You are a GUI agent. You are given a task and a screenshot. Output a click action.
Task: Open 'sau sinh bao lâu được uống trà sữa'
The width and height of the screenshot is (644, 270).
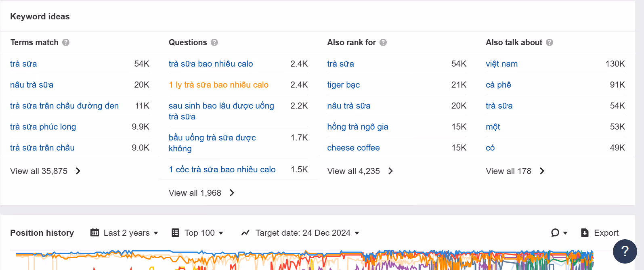pos(221,111)
